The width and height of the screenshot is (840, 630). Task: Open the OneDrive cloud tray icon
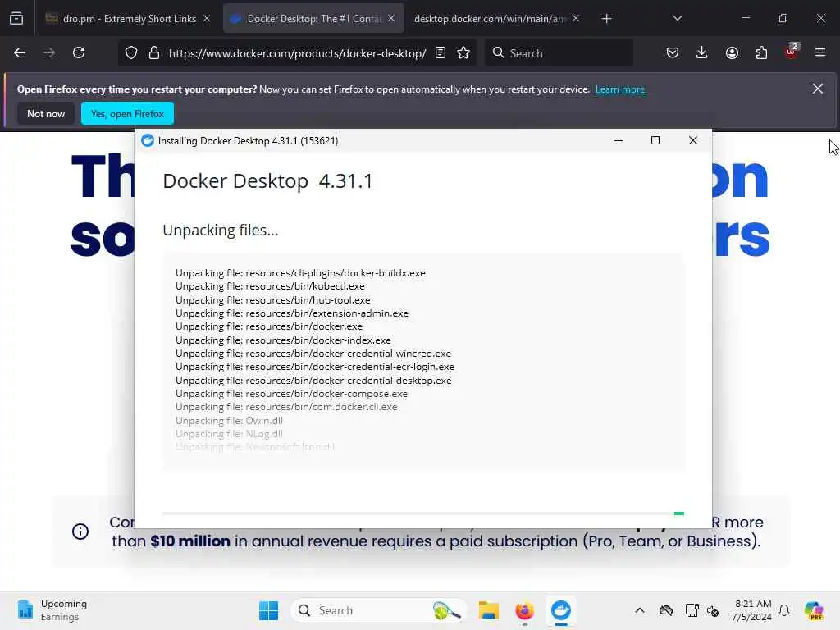[666, 610]
